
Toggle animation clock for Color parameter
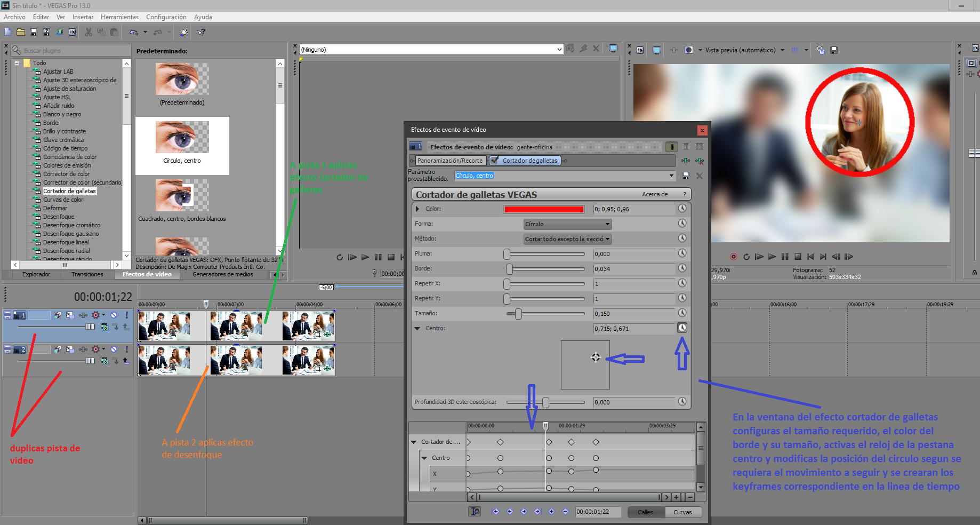click(682, 209)
